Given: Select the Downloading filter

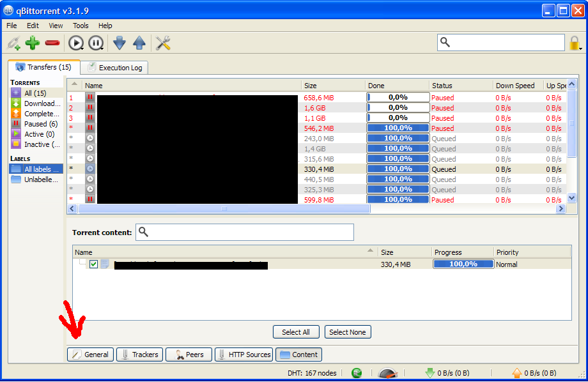Looking at the screenshot, I should point(36,103).
